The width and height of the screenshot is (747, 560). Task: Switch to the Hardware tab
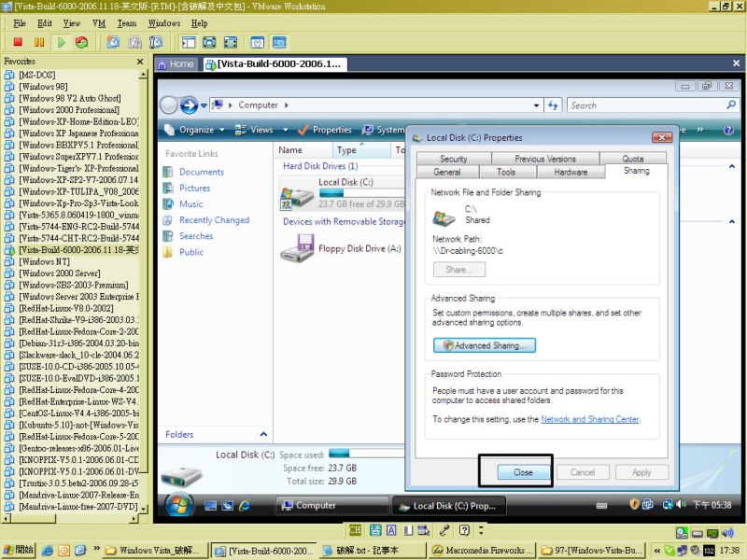571,172
